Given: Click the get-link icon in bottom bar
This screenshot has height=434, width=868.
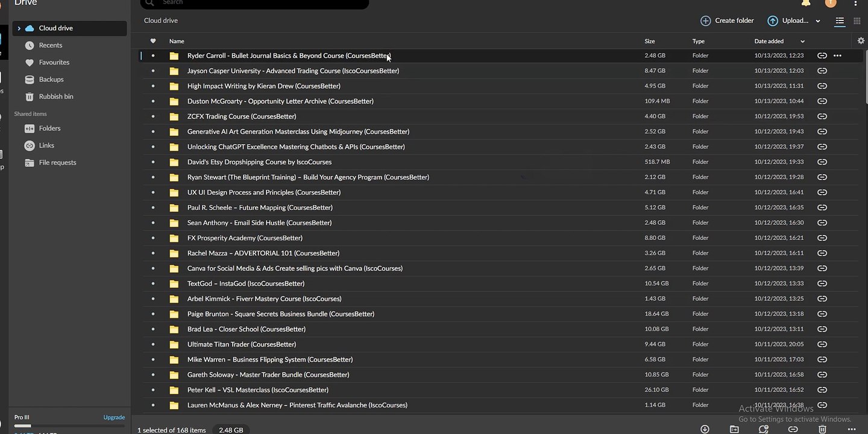Looking at the screenshot, I should 793,429.
